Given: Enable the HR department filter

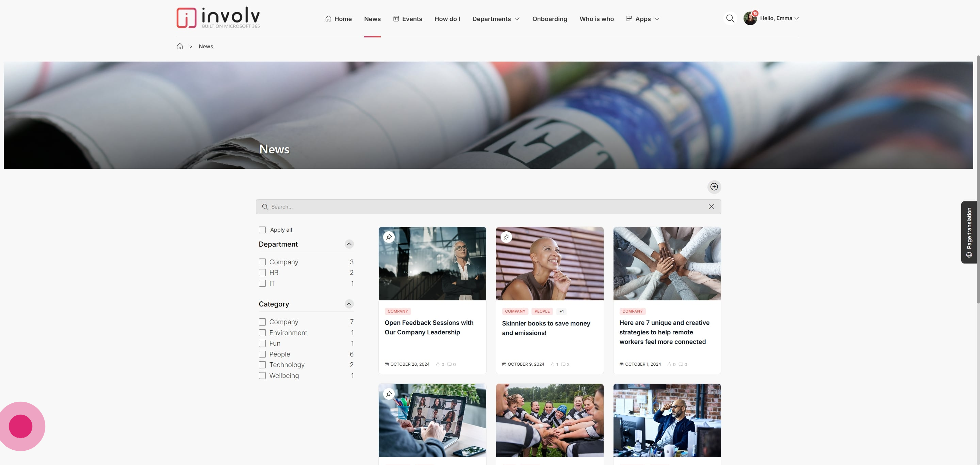Looking at the screenshot, I should coord(262,272).
